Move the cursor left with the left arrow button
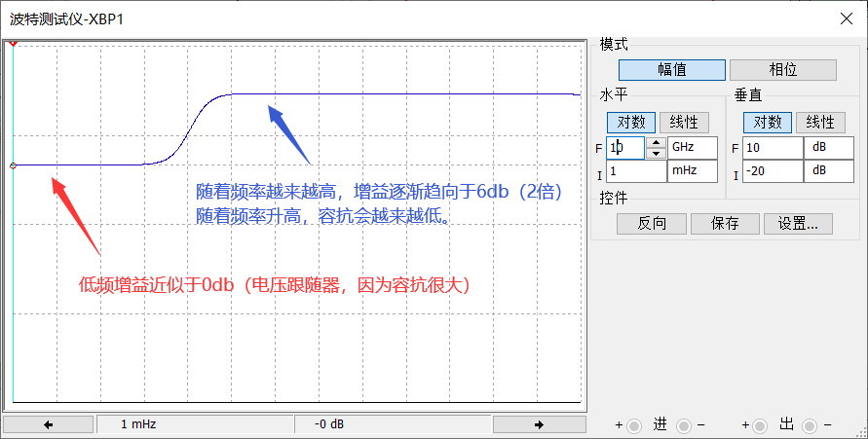868x439 pixels. (x=49, y=424)
